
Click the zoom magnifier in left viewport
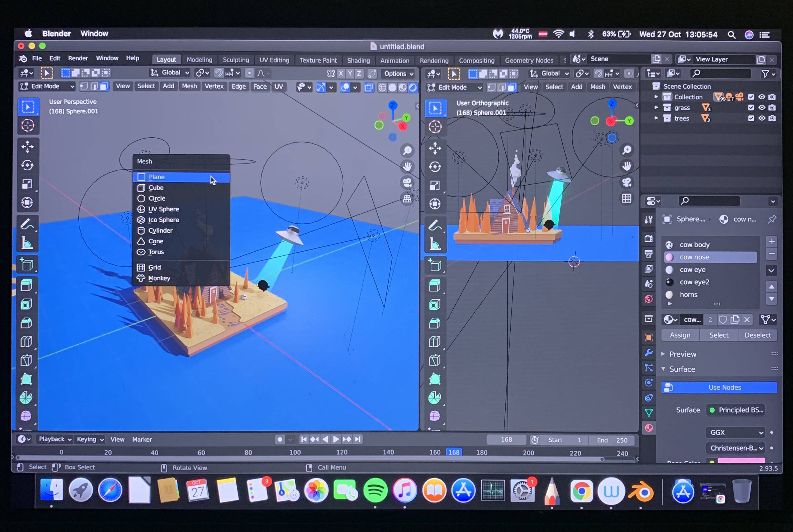(407, 150)
